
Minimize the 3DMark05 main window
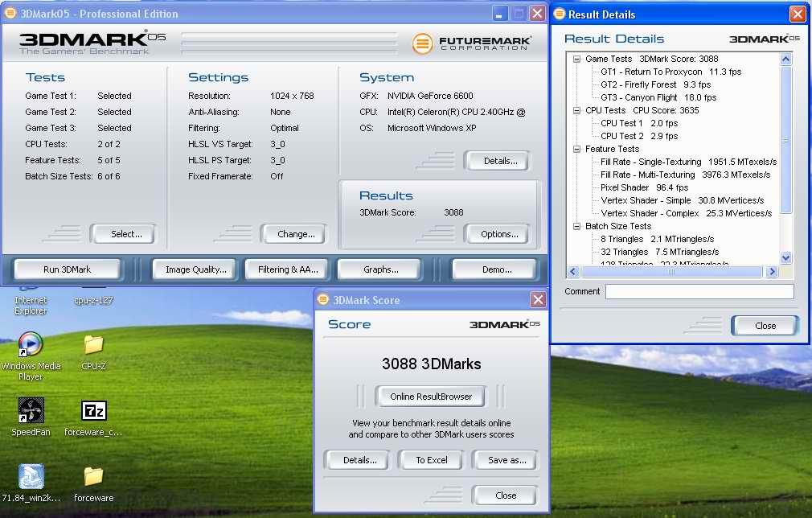click(499, 14)
